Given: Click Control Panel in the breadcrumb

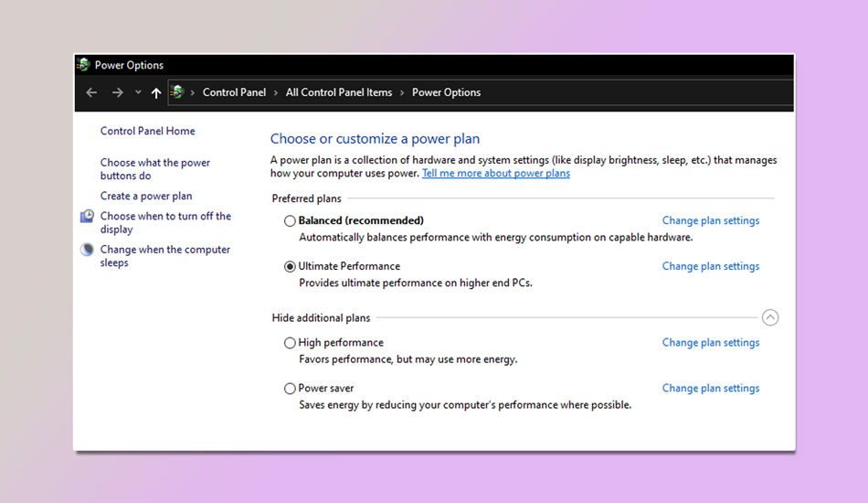Looking at the screenshot, I should [x=234, y=92].
